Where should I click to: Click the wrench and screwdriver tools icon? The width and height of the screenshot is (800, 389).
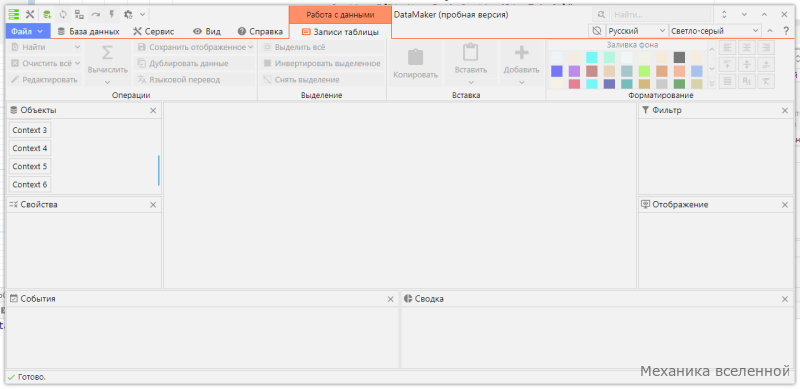tap(30, 14)
